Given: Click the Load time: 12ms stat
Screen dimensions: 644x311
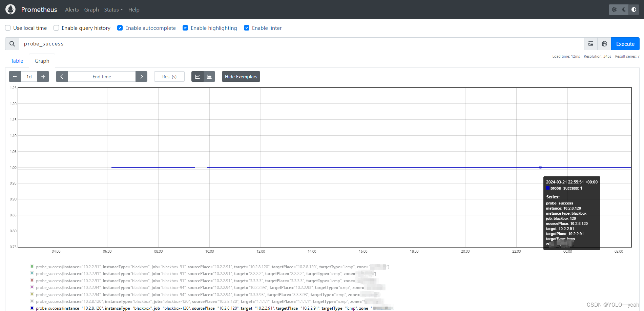Looking at the screenshot, I should click(x=566, y=56).
